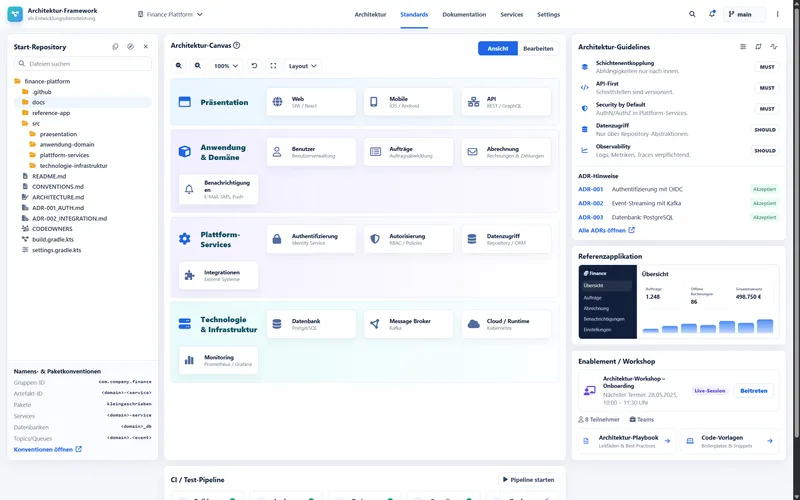The image size is (800, 500).
Task: Select the API REST / GraphQL card
Action: click(x=506, y=102)
